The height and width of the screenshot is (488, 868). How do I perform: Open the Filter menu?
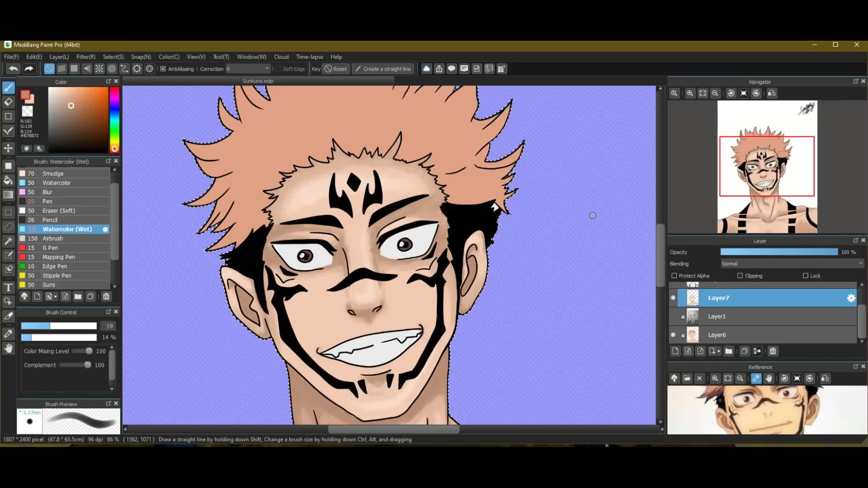coord(86,57)
